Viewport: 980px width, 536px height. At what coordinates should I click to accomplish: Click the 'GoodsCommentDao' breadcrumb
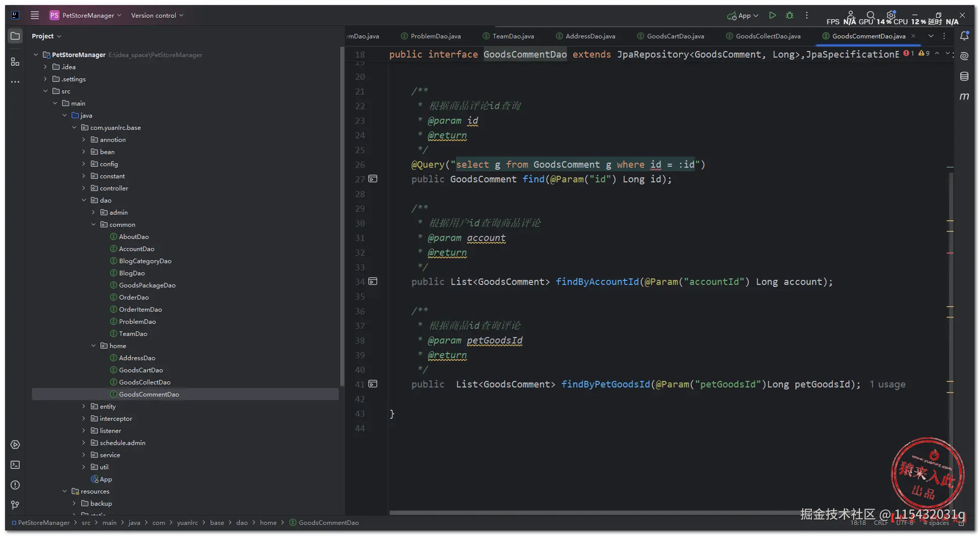tap(324, 522)
